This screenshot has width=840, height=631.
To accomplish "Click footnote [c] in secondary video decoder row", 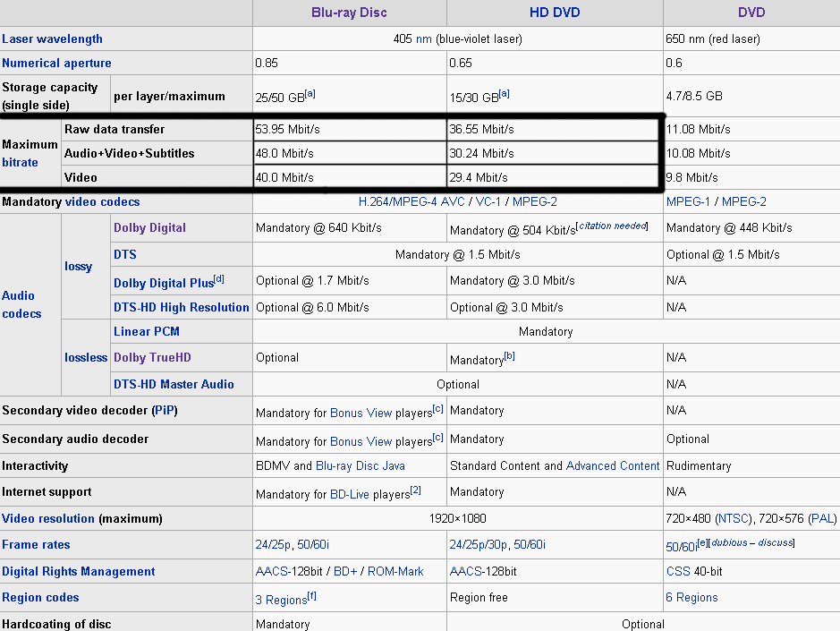I will (437, 409).
